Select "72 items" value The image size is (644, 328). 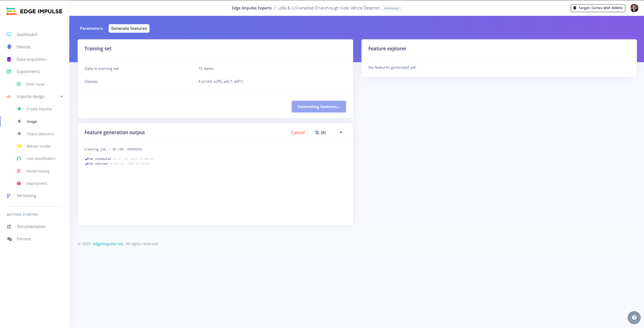(206, 69)
